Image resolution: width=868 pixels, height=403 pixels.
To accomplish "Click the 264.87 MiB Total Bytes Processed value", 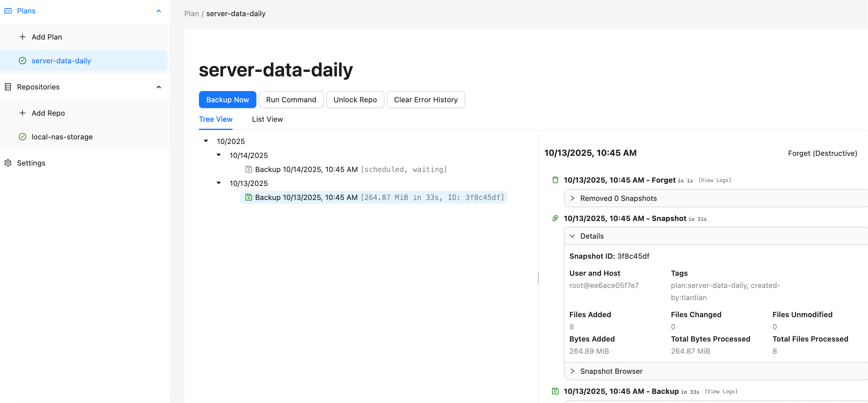I will click(690, 351).
